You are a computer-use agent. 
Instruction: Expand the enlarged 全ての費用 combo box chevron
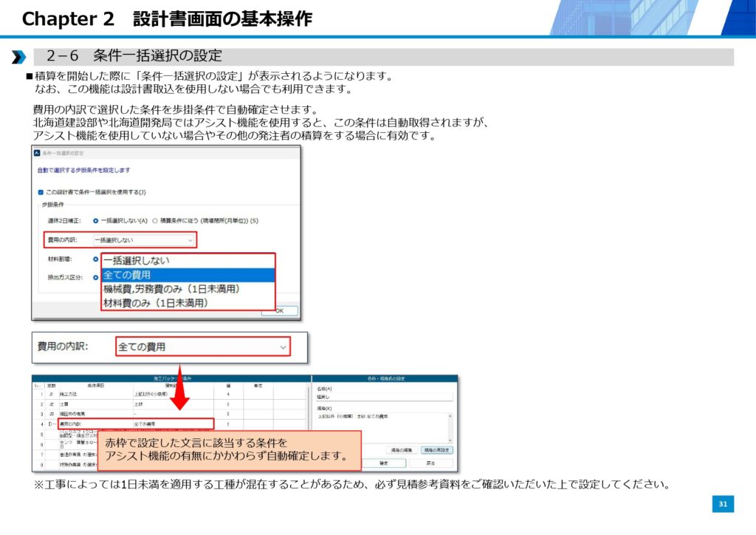[x=283, y=347]
